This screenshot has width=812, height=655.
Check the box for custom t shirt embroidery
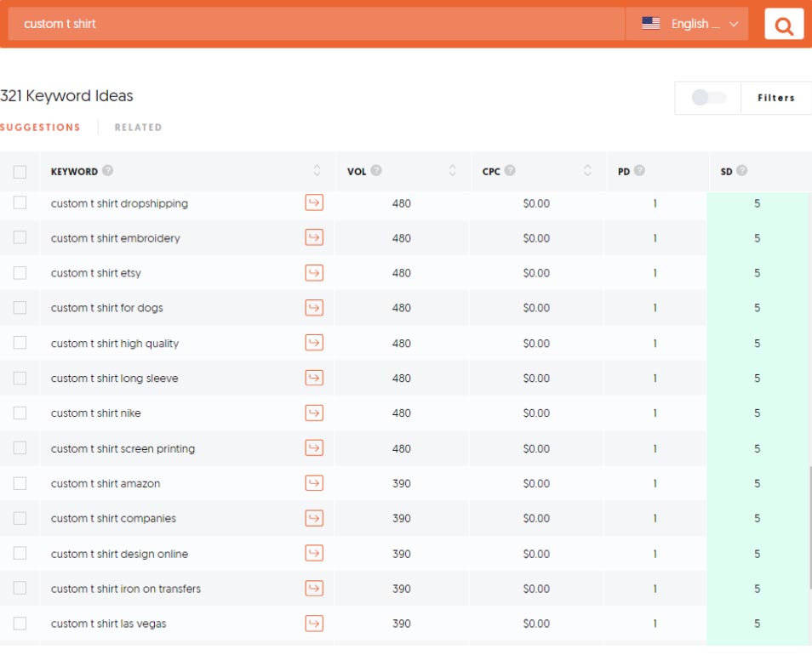pos(20,237)
